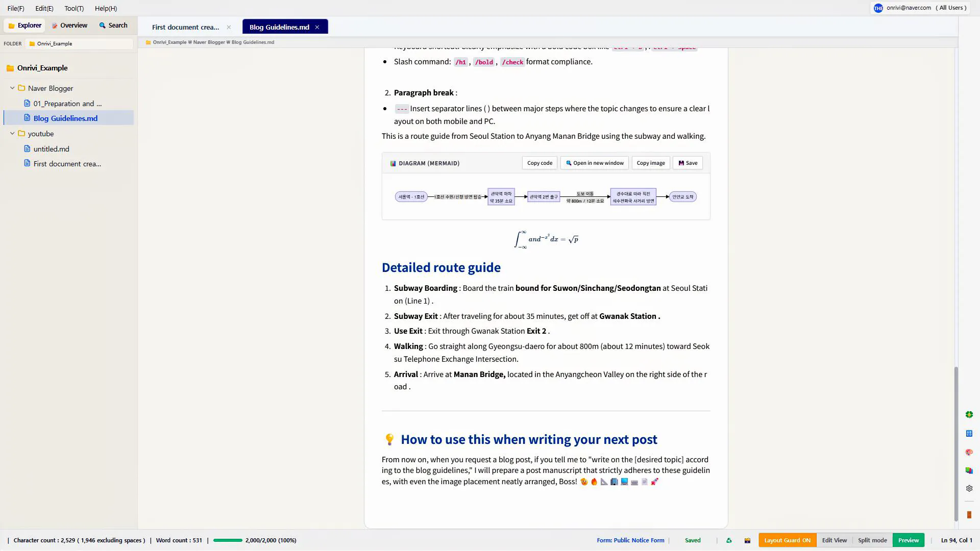Click the integral math formula

(x=546, y=239)
